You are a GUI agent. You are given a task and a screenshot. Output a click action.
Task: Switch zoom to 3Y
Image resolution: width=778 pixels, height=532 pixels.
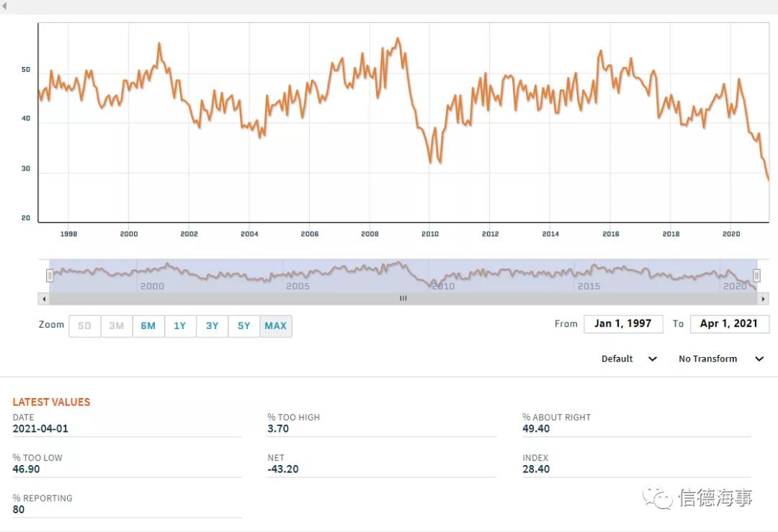pos(212,326)
